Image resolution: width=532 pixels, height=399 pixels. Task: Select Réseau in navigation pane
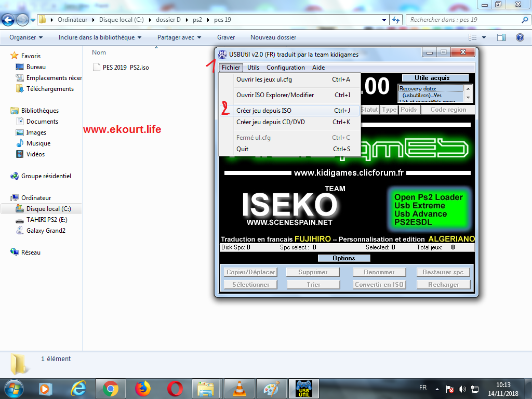(25, 252)
